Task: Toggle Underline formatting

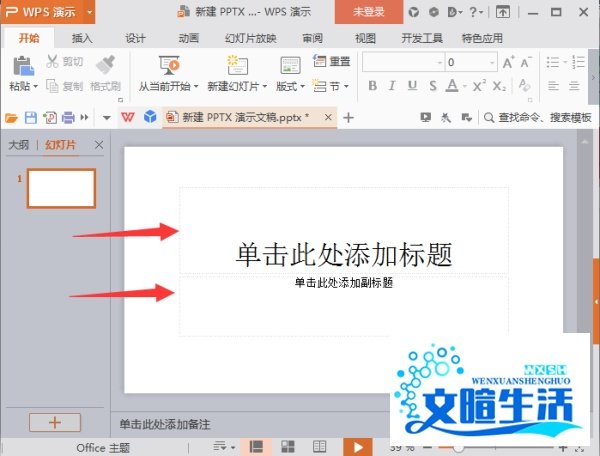Action: [412, 86]
